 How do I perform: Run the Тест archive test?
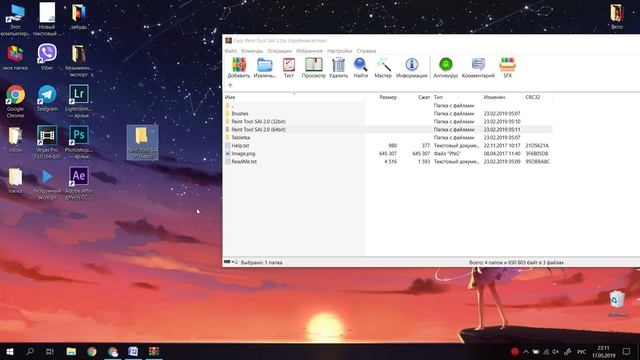tap(289, 68)
